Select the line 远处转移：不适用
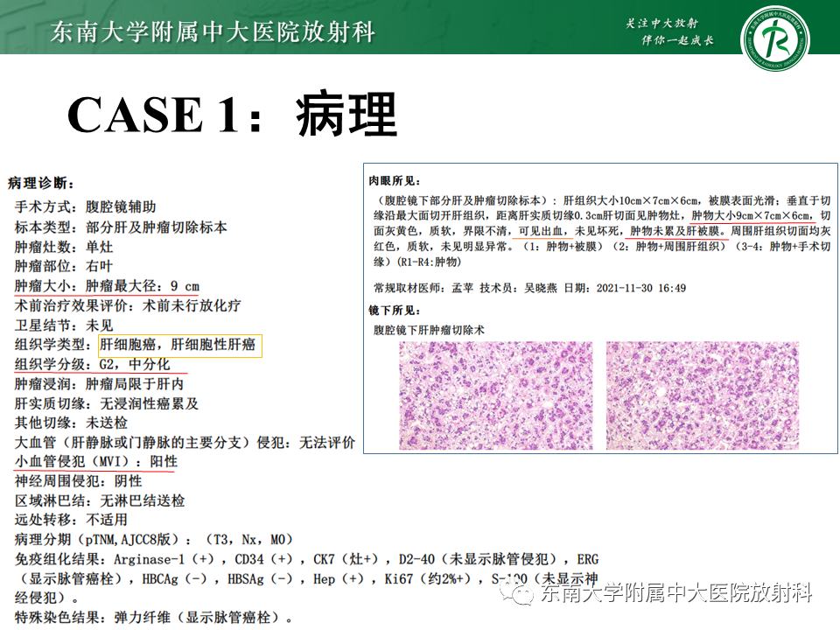The height and width of the screenshot is (630, 840). [71, 520]
